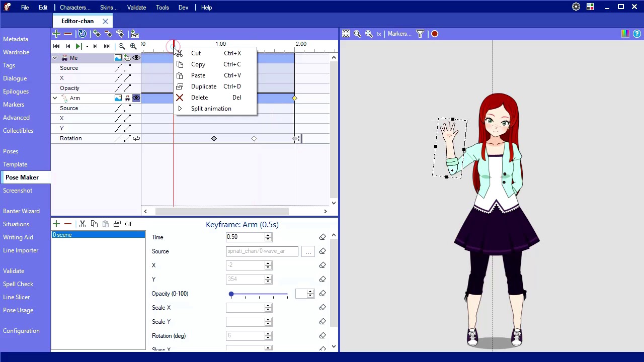The height and width of the screenshot is (362, 644).
Task: Step to next keyframe
Action: coord(95,46)
